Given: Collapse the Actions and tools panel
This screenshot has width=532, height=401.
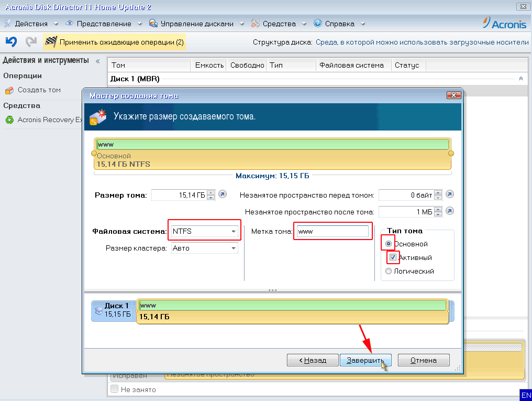Looking at the screenshot, I should (98, 61).
